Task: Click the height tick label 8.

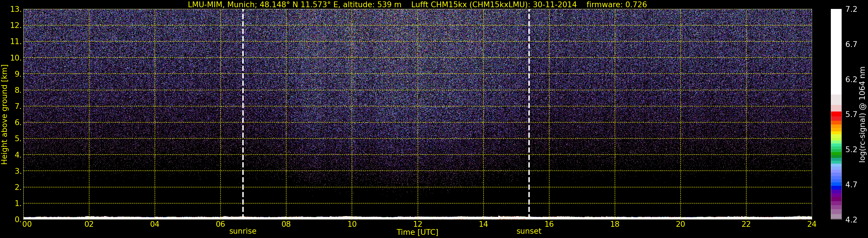Action: 18,90
